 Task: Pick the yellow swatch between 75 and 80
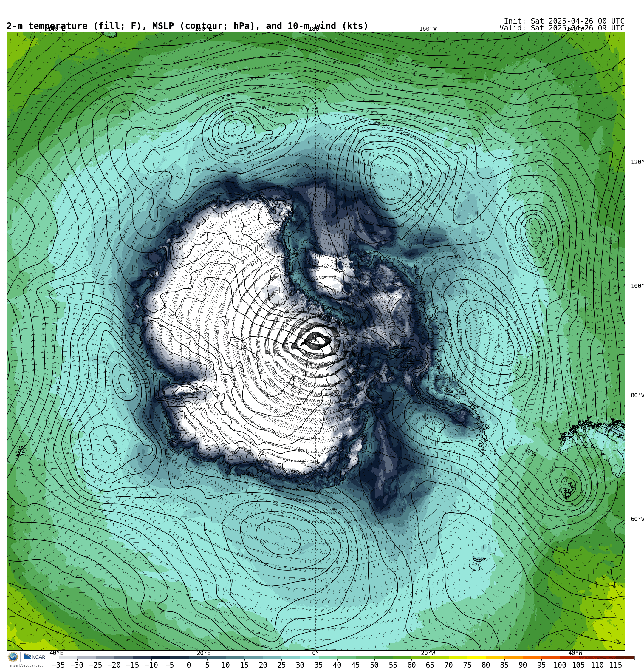pos(476,658)
